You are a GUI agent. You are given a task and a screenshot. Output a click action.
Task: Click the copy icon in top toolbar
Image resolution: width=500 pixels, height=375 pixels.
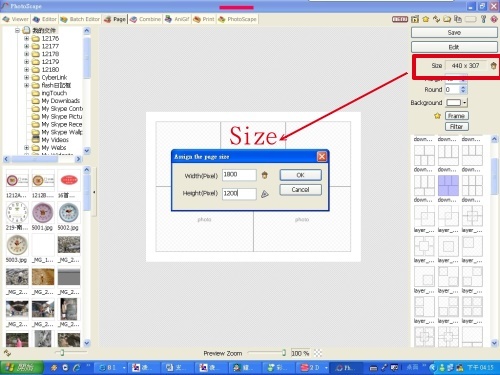[458, 19]
